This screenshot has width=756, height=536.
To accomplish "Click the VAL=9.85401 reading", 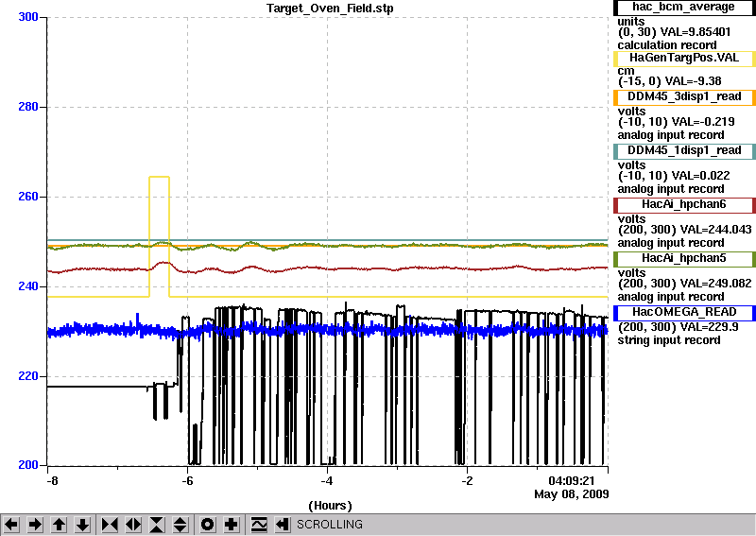I will tap(696, 32).
